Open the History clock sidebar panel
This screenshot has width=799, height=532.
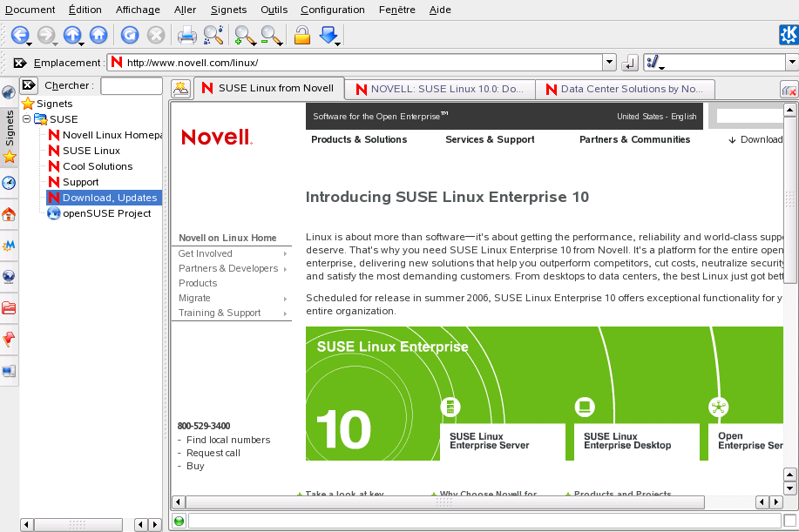9,183
